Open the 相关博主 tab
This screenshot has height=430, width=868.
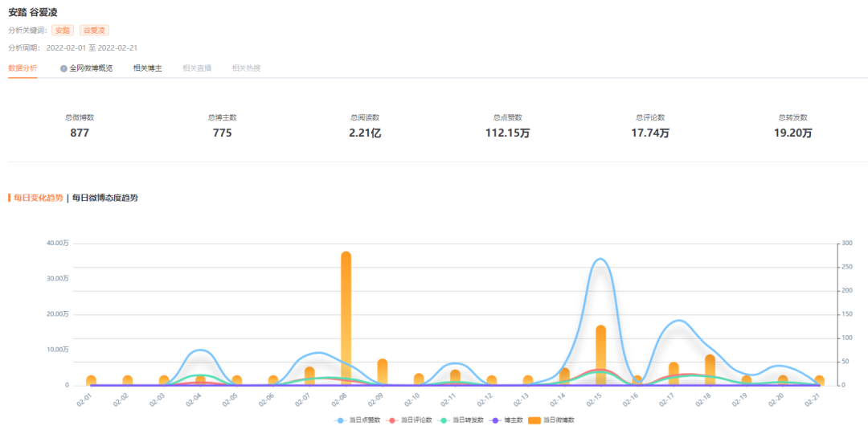click(148, 68)
